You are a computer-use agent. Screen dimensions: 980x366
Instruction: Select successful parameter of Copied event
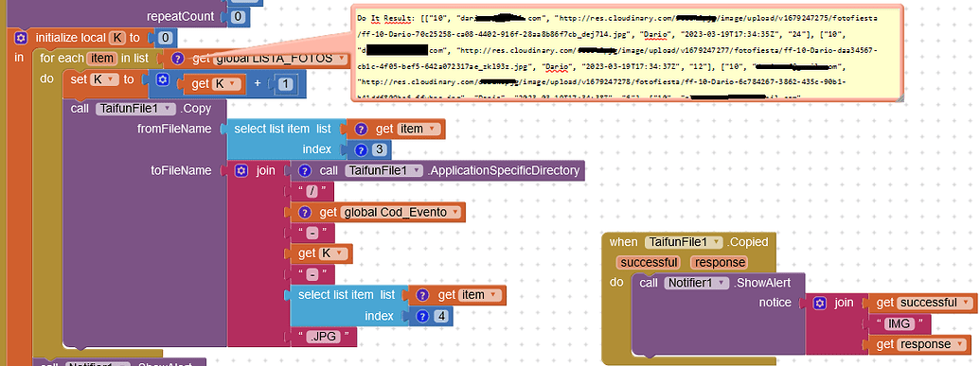point(648,262)
